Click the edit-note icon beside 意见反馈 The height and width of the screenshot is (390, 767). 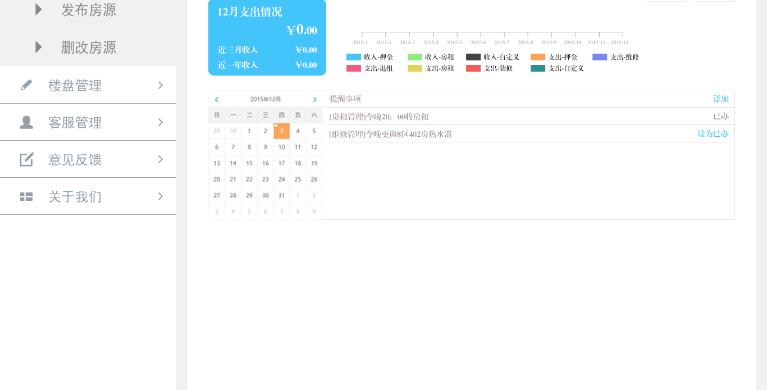[x=26, y=160]
